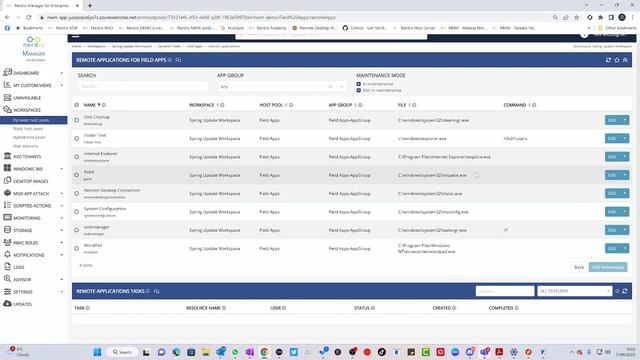Open the Desktop Images icon
The width and height of the screenshot is (640, 360).
pos(7,180)
